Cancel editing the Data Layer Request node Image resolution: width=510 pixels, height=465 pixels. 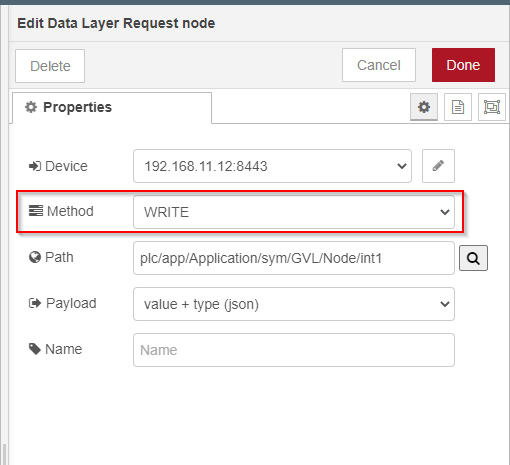[x=379, y=65]
